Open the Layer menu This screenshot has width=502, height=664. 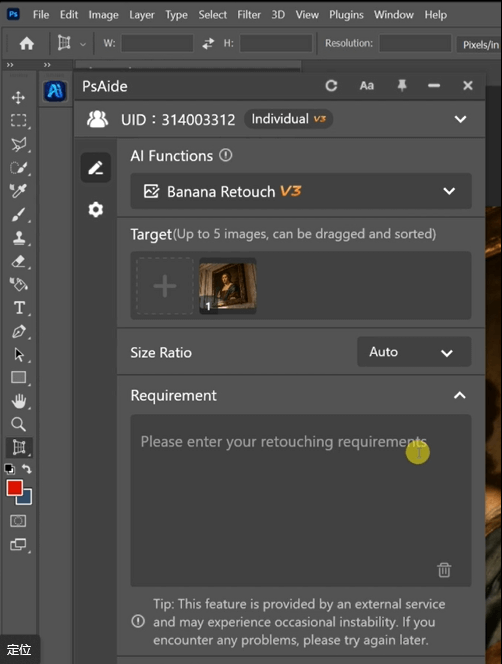pyautogui.click(x=142, y=15)
